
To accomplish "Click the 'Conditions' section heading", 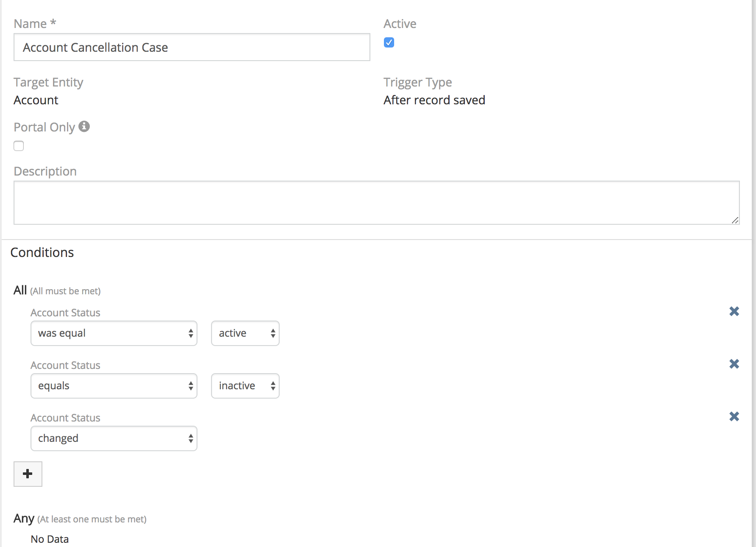I will [x=42, y=252].
